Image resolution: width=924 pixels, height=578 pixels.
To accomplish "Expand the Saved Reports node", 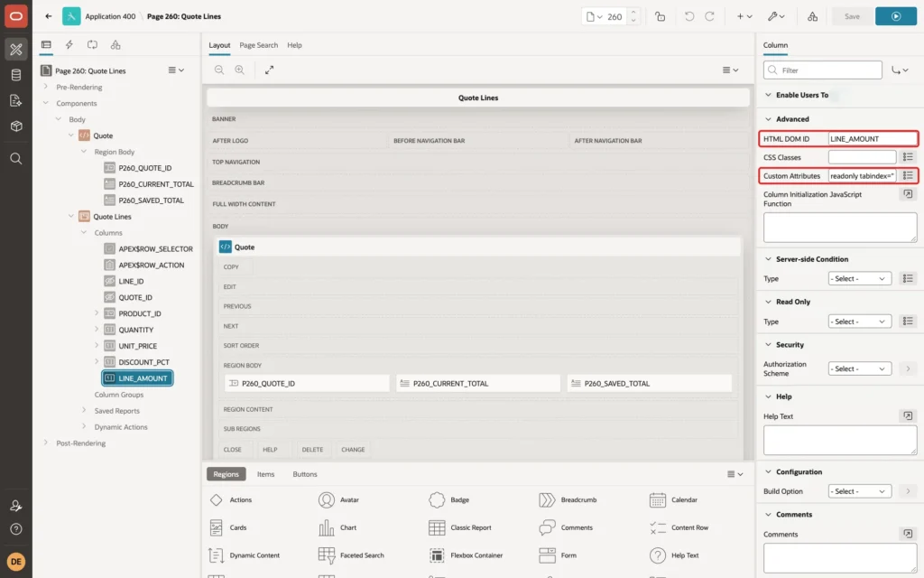I will pyautogui.click(x=84, y=411).
